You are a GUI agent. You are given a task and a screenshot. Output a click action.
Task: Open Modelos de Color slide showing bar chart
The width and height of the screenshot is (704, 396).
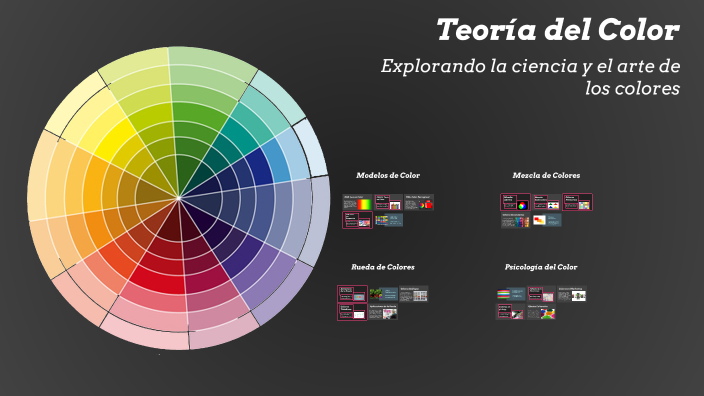388,202
